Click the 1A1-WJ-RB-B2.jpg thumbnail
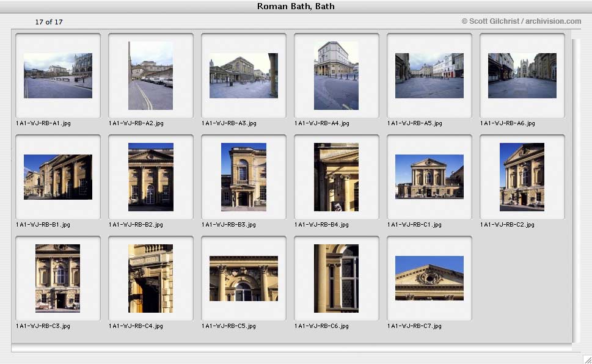 [x=151, y=177]
